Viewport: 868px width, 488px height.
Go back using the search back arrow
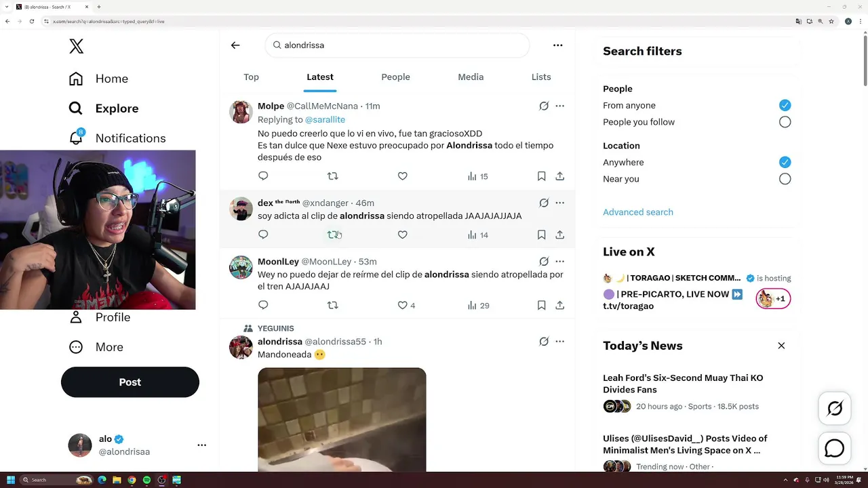point(235,45)
